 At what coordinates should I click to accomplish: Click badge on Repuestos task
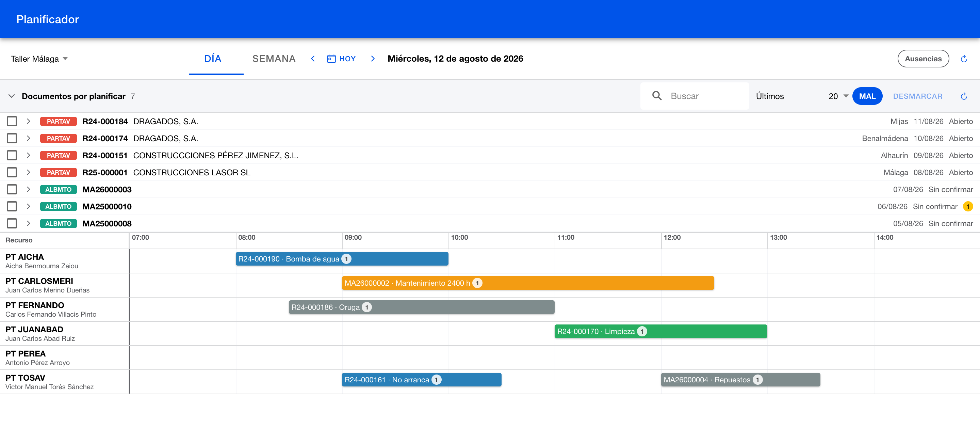point(757,380)
